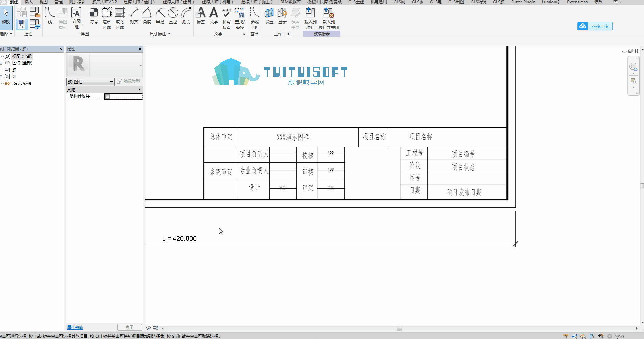This screenshot has height=339, width=644.
Task: Switch to the 插入 ribbon tab
Action: [28, 2]
